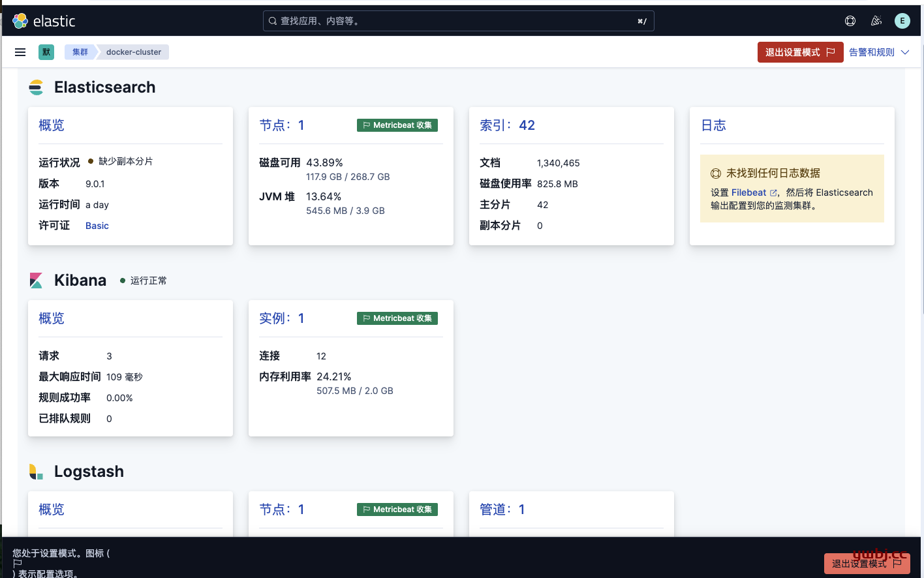Click the Basic license link

(97, 226)
